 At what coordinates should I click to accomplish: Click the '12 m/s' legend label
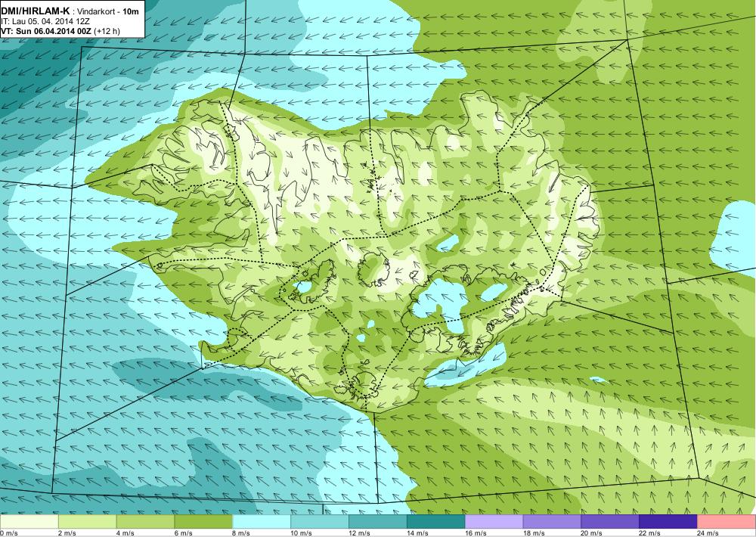360,533
